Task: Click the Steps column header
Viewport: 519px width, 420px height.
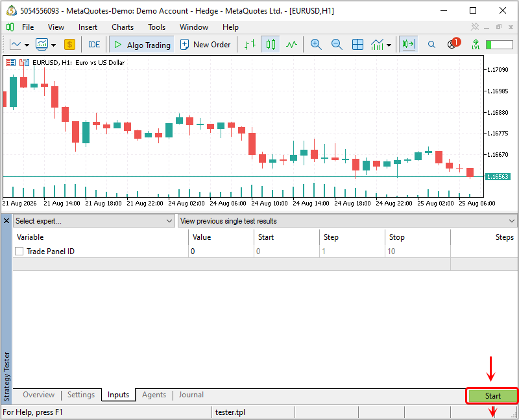Action: (484, 237)
